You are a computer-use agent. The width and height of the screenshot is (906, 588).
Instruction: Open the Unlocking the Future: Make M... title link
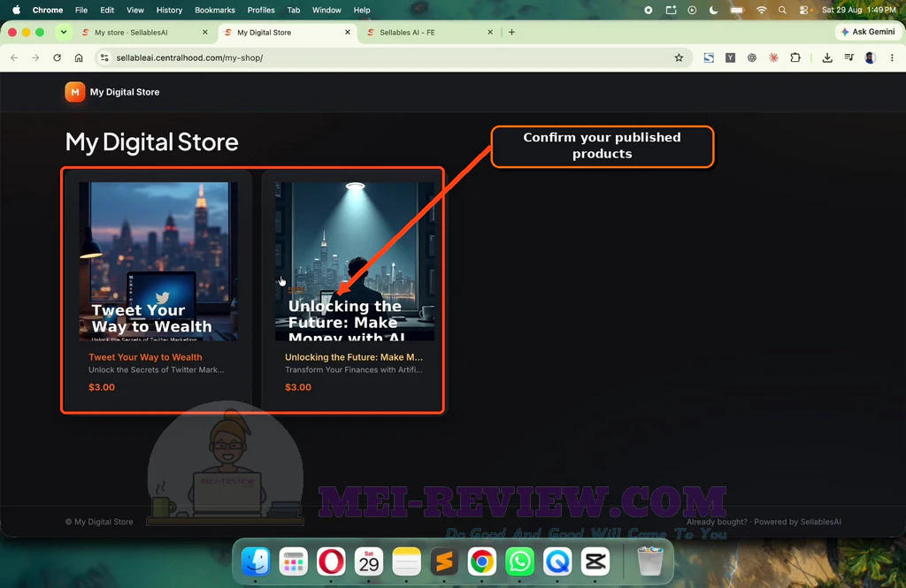tap(354, 357)
